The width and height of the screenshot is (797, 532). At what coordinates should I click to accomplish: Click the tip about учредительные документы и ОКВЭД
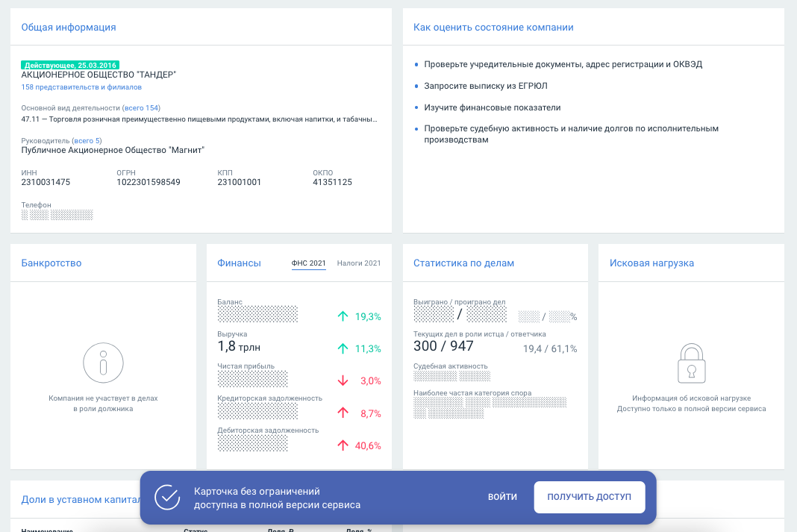(563, 64)
